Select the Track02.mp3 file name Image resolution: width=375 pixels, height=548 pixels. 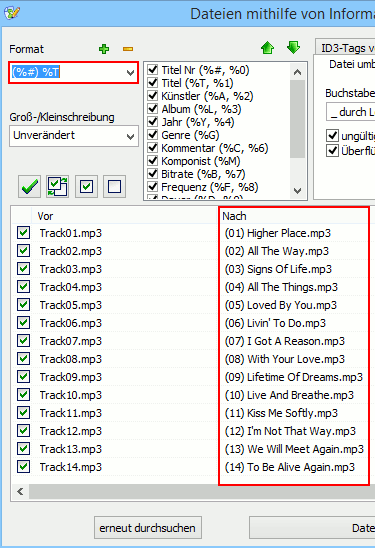[71, 251]
